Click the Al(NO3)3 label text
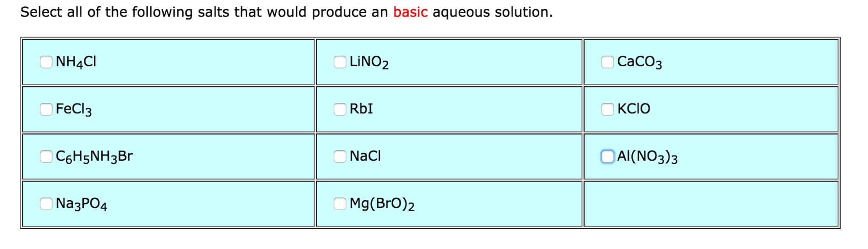Image resolution: width=868 pixels, height=249 pixels. click(x=647, y=157)
